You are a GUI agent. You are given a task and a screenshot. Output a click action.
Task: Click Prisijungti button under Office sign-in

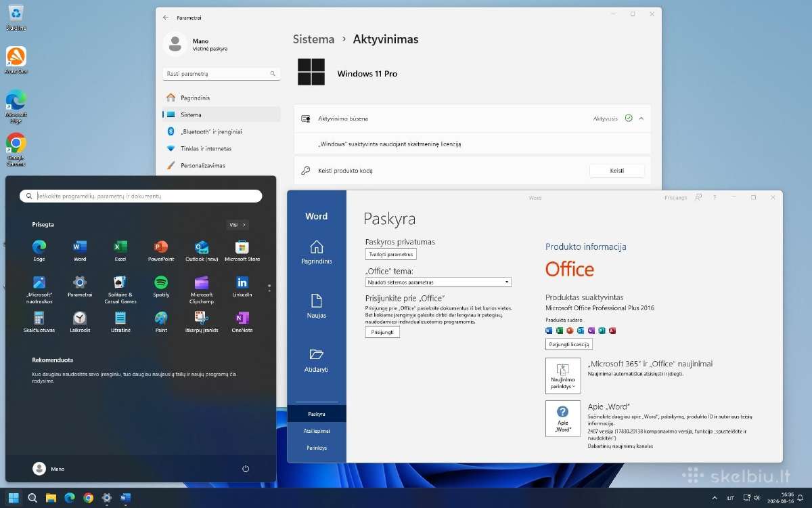(x=382, y=332)
